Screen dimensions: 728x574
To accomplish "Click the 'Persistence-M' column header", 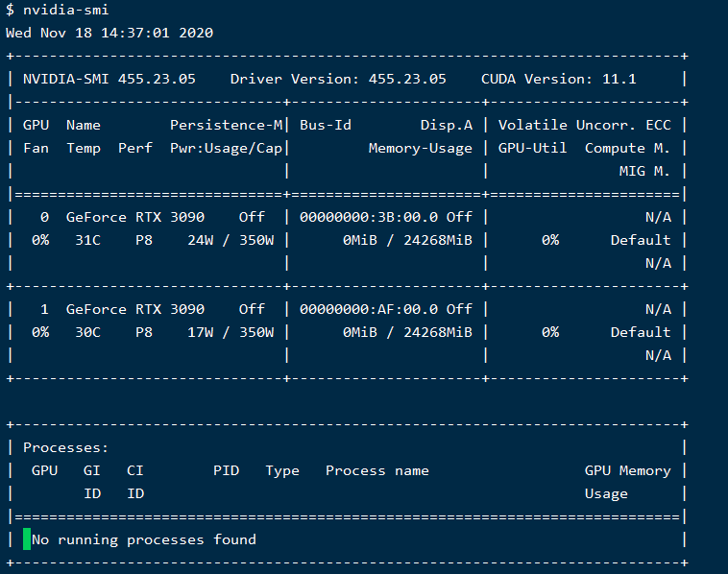I will (226, 125).
